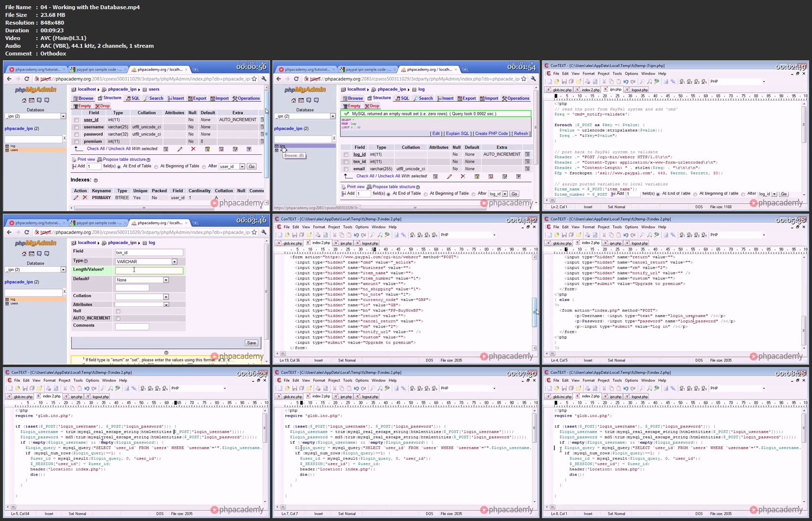Click browse icon in log_id row, 00:01:54 frame
The image size is (812, 521).
point(528,154)
